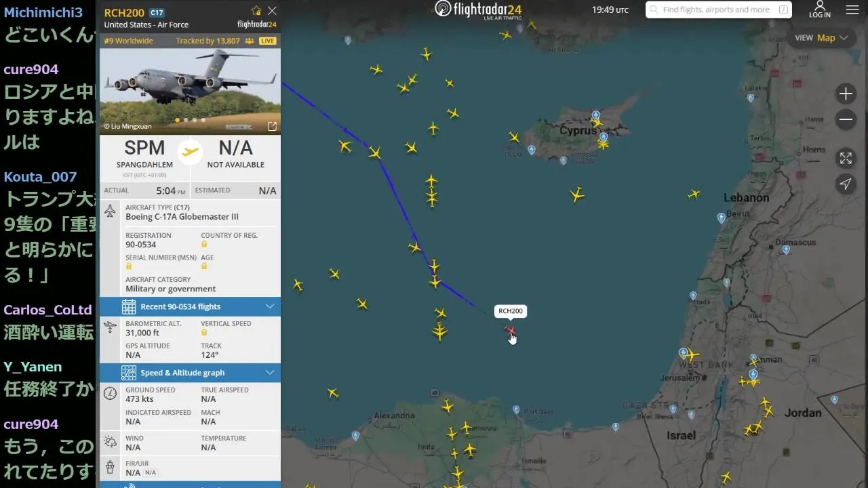The image size is (868, 488).
Task: Click username Carlos_CoLtd in chat
Action: pyautogui.click(x=47, y=310)
